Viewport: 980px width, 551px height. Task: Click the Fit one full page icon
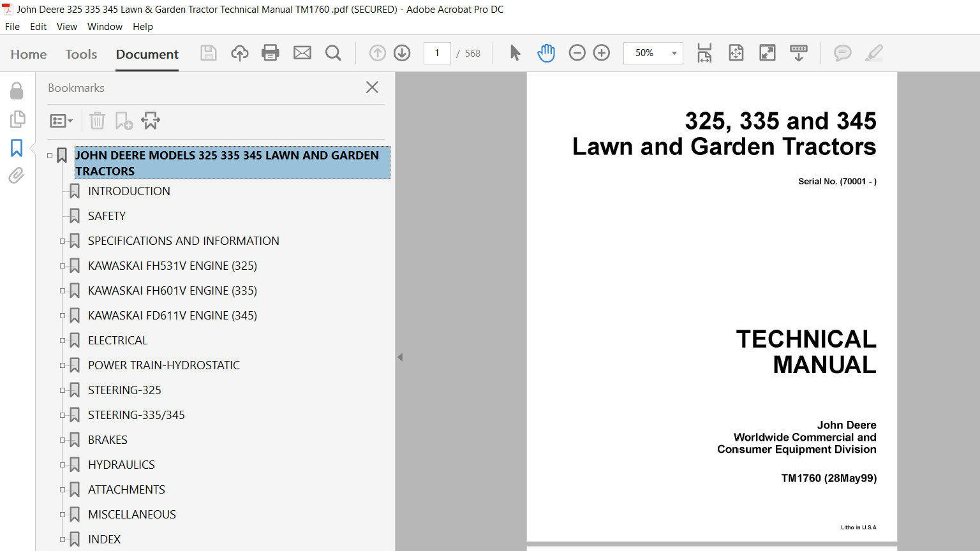point(736,53)
